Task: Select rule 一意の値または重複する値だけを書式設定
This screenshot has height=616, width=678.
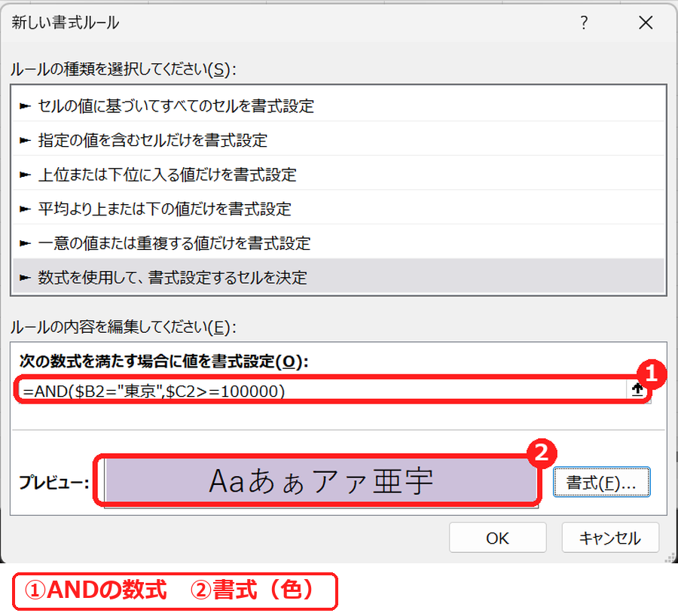Action: (338, 243)
